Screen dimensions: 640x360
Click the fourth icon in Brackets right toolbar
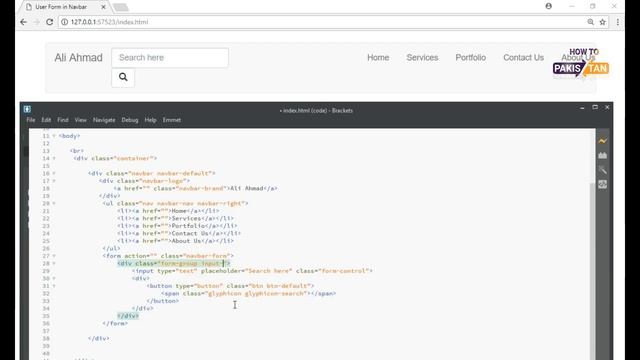[x=602, y=184]
